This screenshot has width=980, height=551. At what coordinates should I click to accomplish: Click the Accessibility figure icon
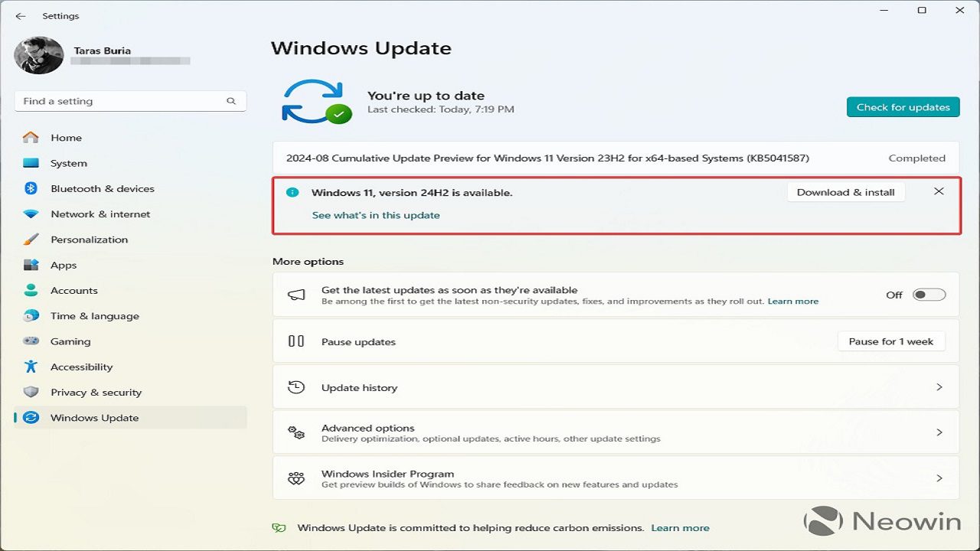[31, 367]
